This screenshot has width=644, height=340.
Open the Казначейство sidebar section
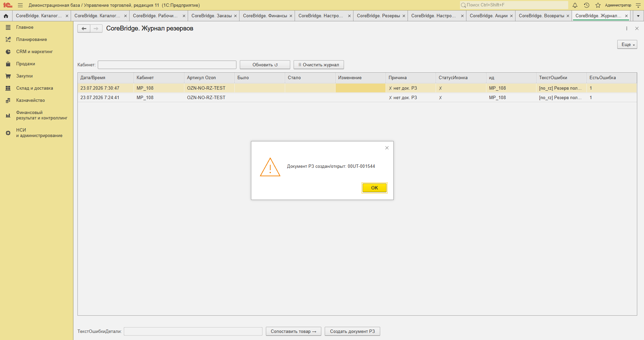(x=30, y=100)
